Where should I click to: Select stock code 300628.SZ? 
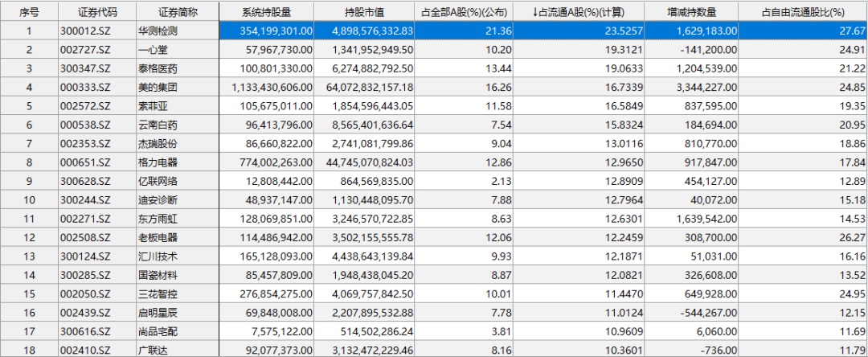97,181
